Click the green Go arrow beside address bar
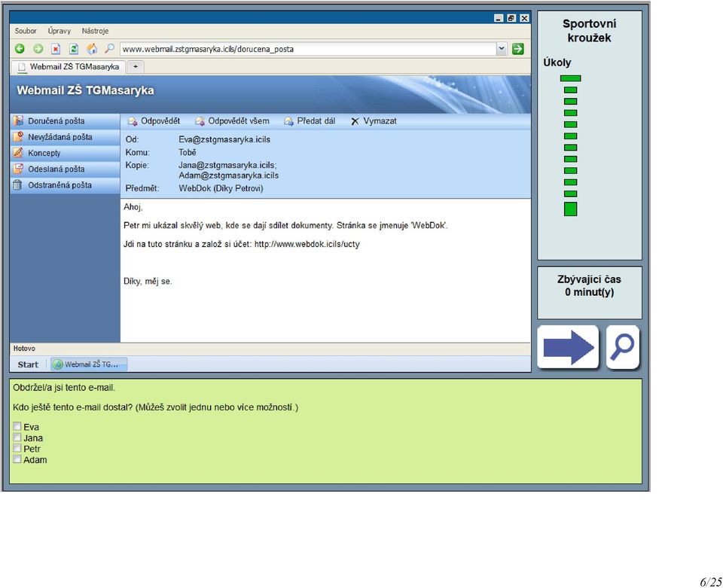Screen dimensions: 723x588 (x=518, y=49)
